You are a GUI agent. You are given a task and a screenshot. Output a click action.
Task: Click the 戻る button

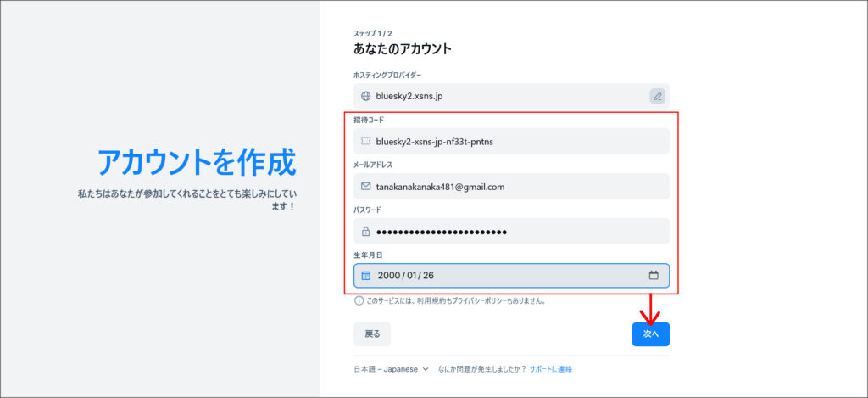(x=372, y=334)
